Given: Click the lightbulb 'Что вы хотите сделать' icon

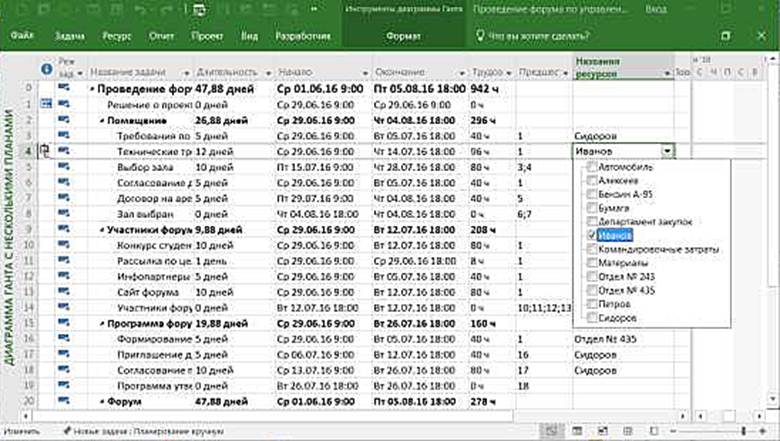Looking at the screenshot, I should coord(478,36).
